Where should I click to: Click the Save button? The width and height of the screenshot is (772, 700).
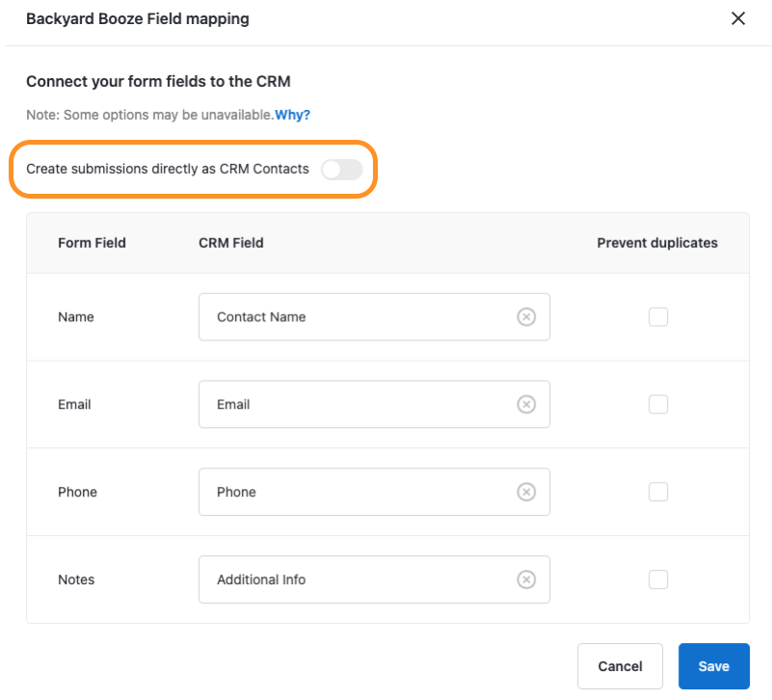714,666
